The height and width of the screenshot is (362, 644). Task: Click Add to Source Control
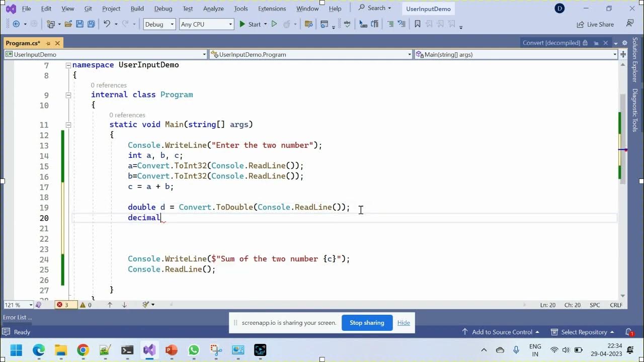[x=501, y=332]
